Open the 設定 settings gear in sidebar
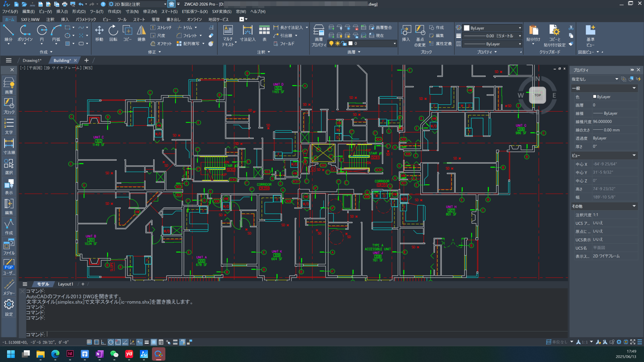Image resolution: width=644 pixels, height=362 pixels. (x=9, y=308)
